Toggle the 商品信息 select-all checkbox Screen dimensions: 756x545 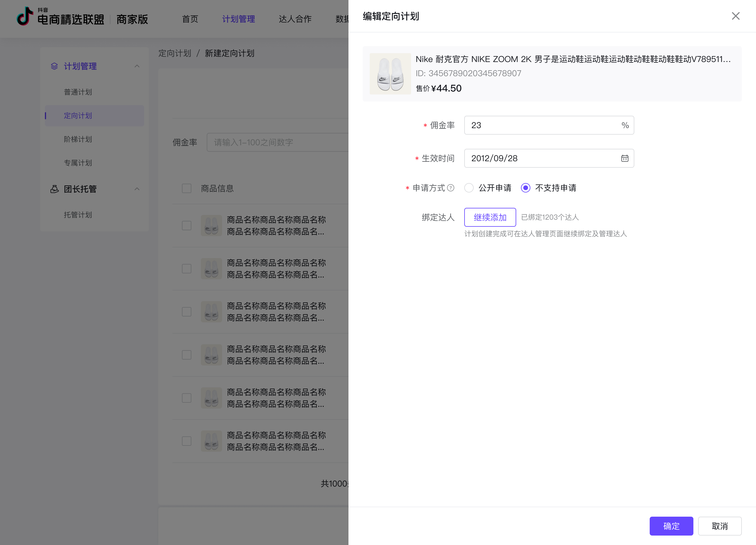click(x=187, y=188)
